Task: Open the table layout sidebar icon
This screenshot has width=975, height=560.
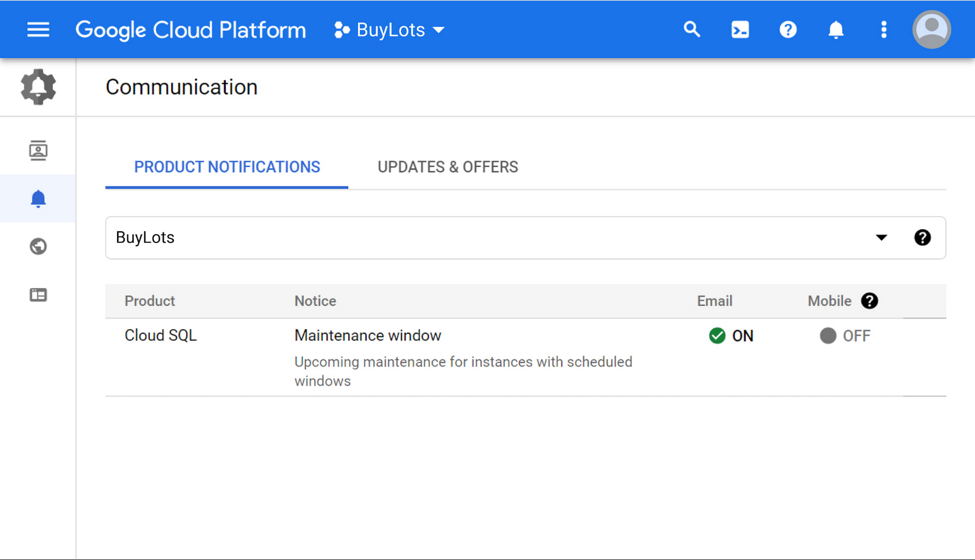Action: coord(38,295)
